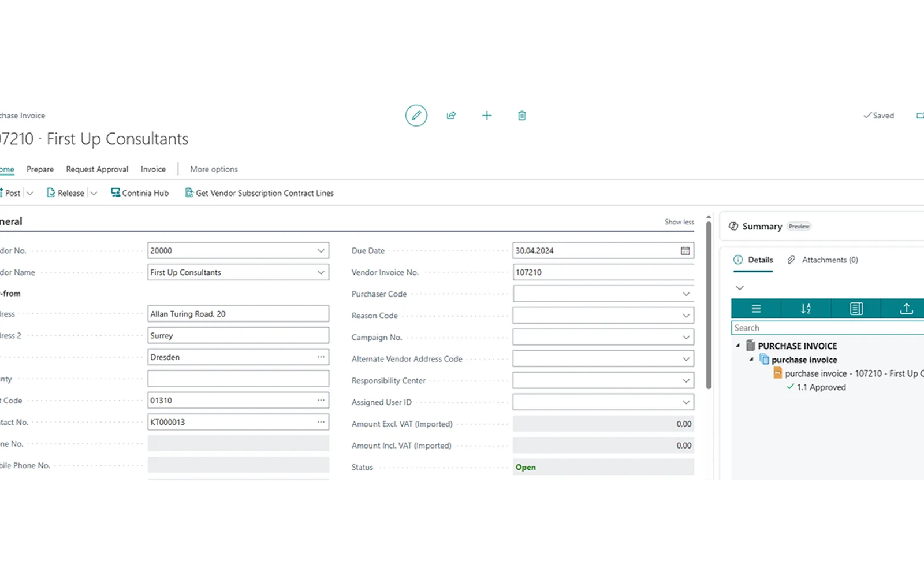Click the Vendor Invoice No. field

[x=603, y=272]
